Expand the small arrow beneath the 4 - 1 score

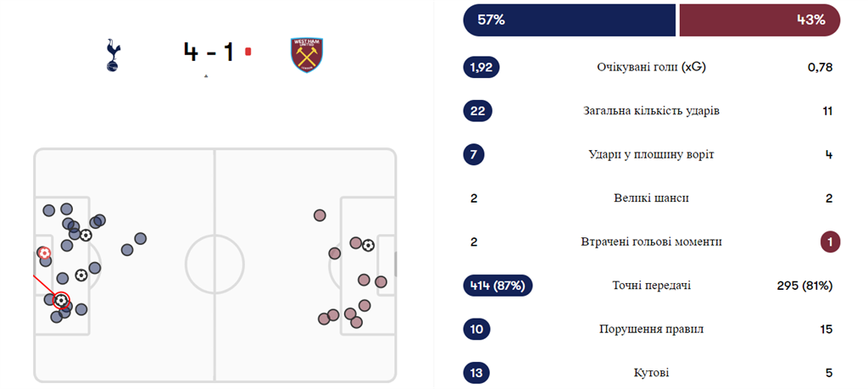pyautogui.click(x=206, y=76)
